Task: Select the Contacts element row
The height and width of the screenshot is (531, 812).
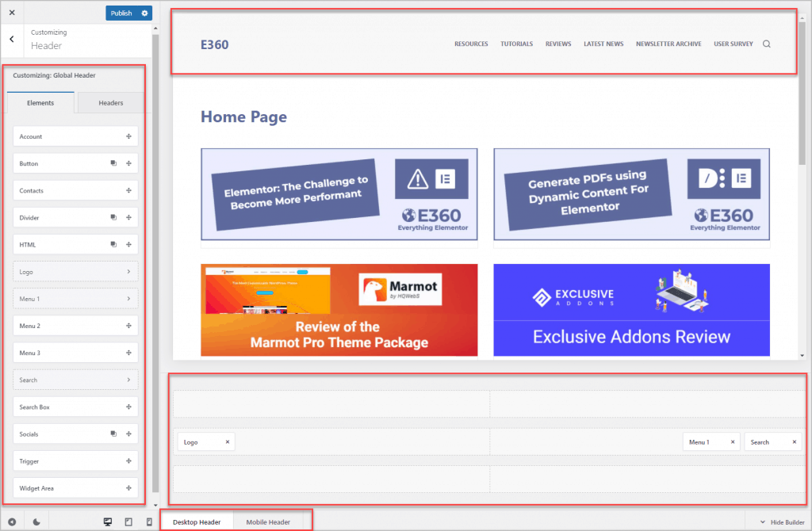Action: coord(75,190)
